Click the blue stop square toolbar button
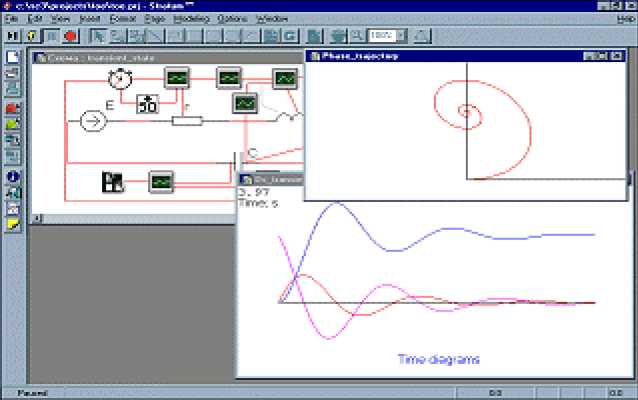The height and width of the screenshot is (400, 638). (x=52, y=36)
